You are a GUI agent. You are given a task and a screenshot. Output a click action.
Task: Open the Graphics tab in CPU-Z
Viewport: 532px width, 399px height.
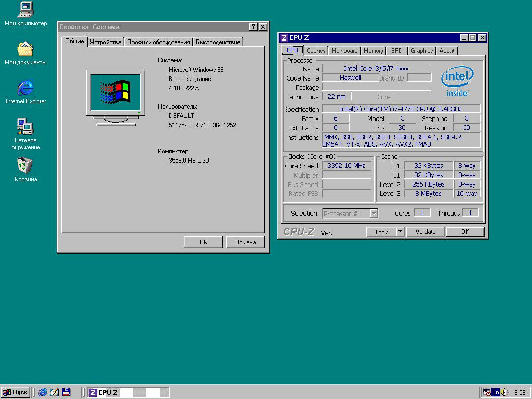(422, 51)
